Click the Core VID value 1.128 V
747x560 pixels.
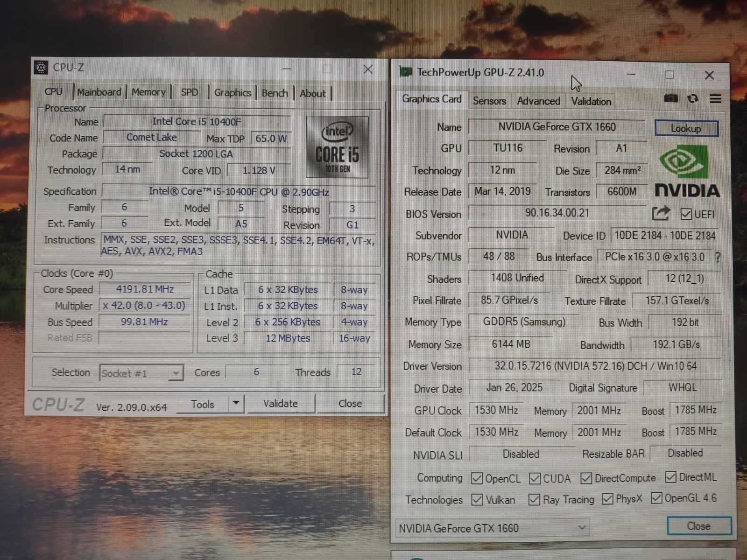259,171
